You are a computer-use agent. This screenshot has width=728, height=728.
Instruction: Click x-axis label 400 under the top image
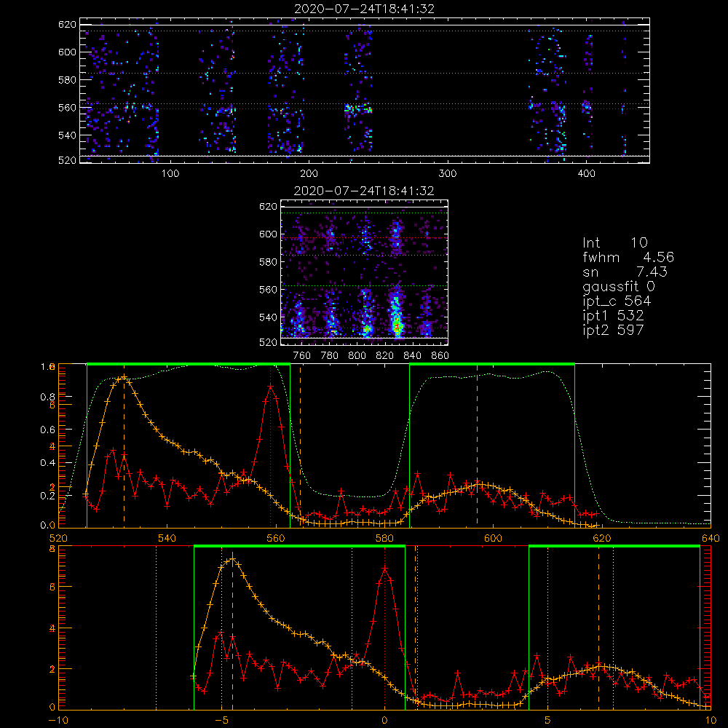(x=586, y=174)
